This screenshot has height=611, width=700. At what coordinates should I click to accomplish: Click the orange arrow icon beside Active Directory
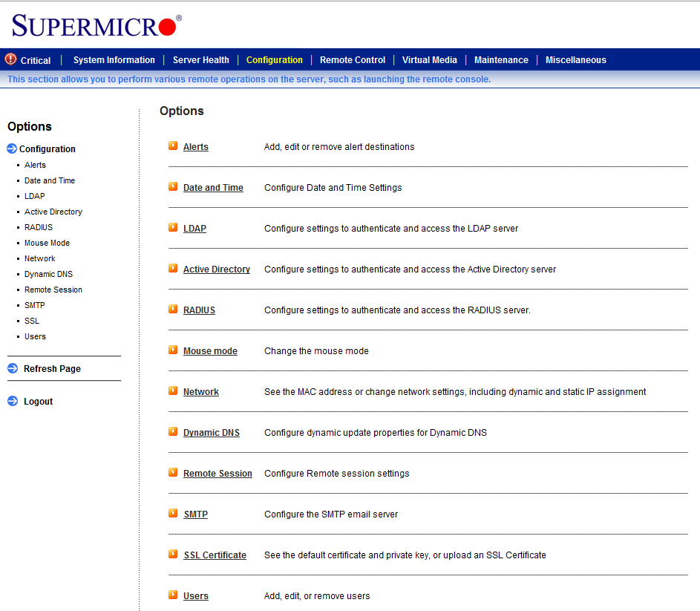pyautogui.click(x=173, y=268)
